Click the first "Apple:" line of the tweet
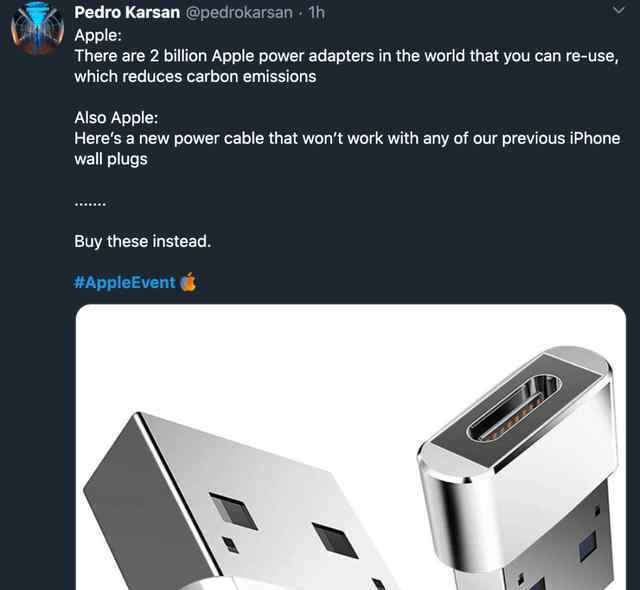The width and height of the screenshot is (640, 590). click(97, 35)
